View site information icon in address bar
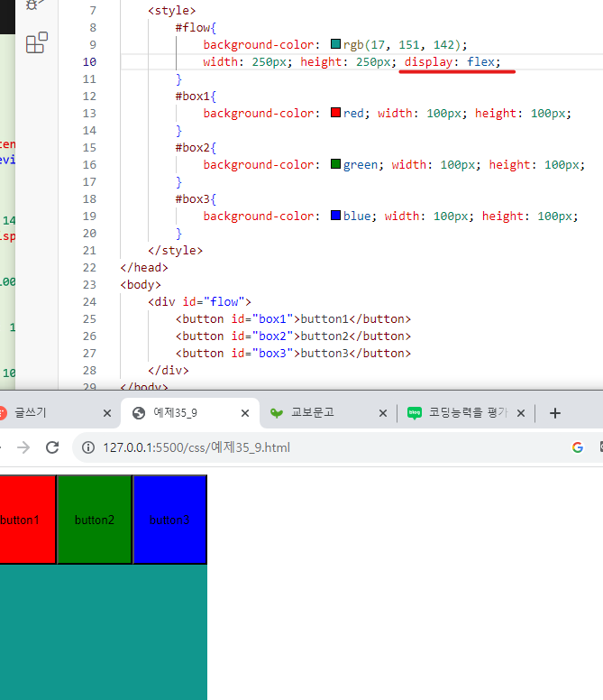603x700 pixels. pyautogui.click(x=88, y=447)
